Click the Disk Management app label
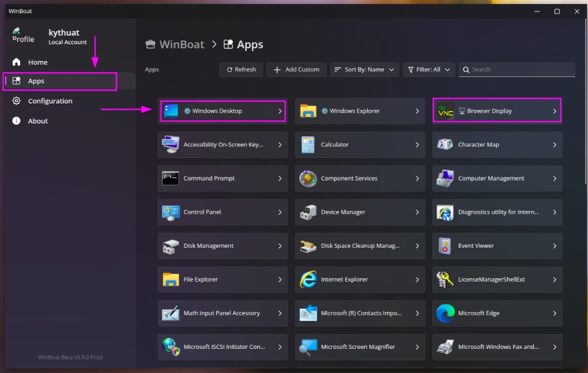 (208, 245)
